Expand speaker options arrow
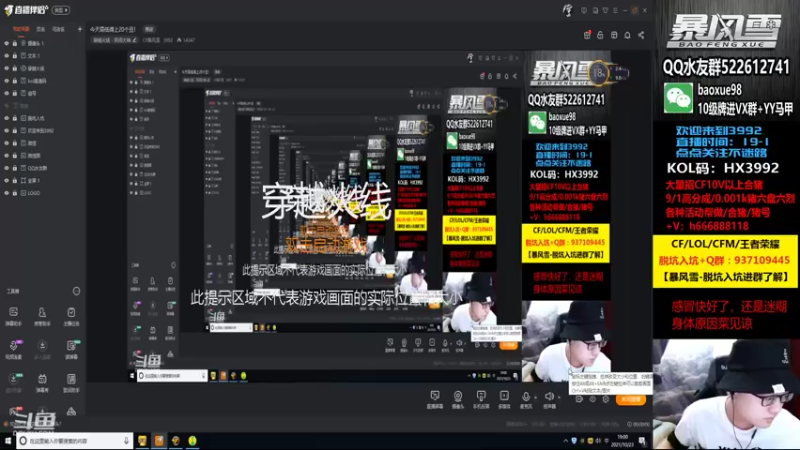The height and width of the screenshot is (450, 800). point(559,396)
